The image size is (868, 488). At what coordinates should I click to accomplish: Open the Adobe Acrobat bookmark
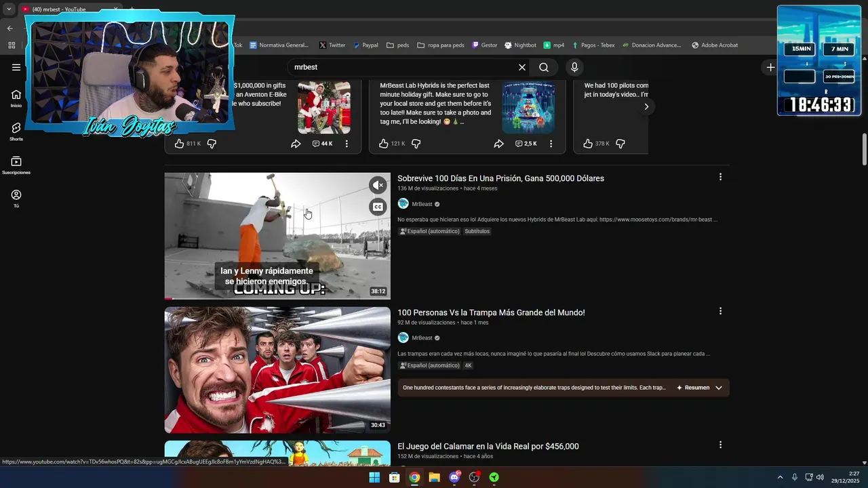[715, 45]
